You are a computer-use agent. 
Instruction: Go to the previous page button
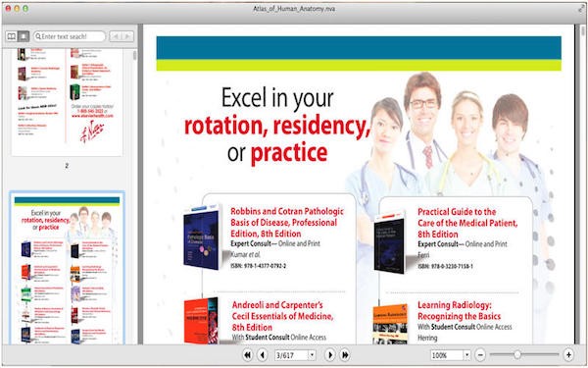pyautogui.click(x=263, y=355)
